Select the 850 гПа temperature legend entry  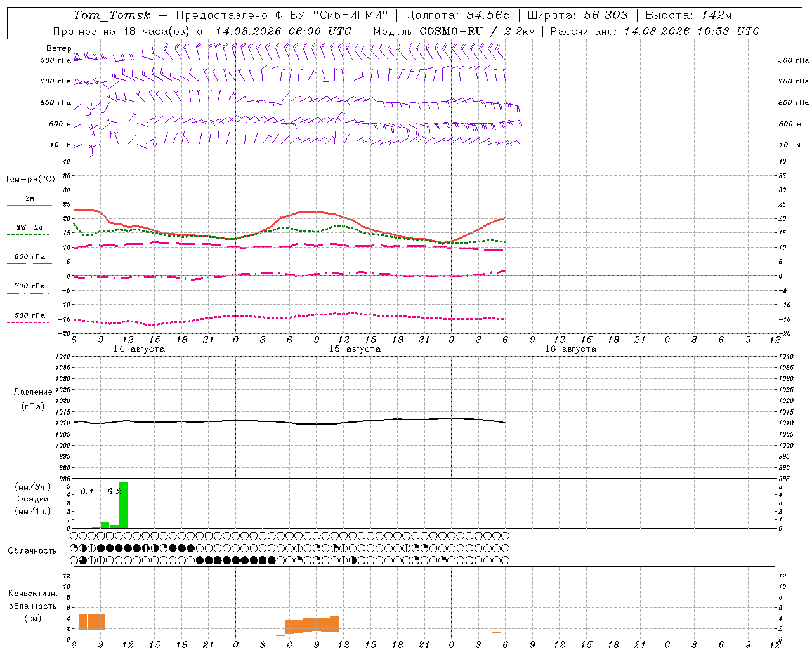pos(29,257)
